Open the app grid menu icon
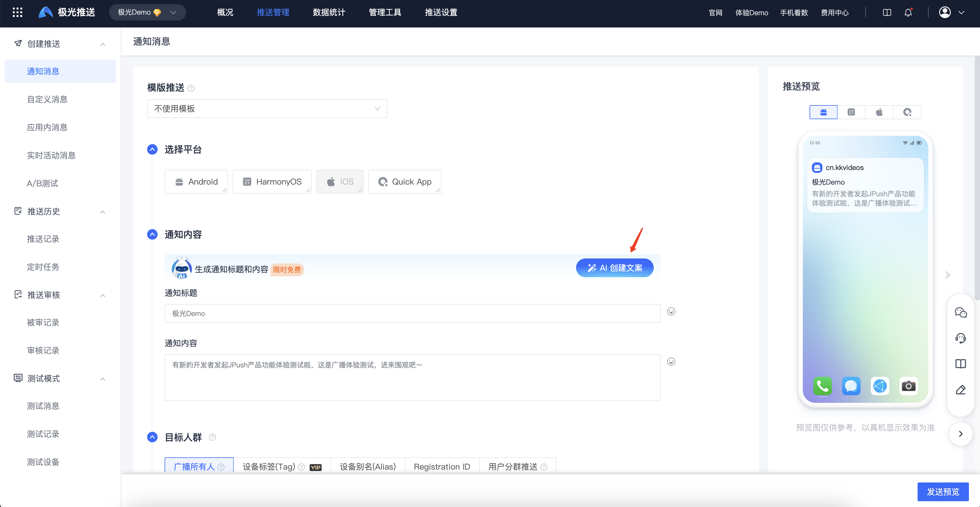Image resolution: width=980 pixels, height=507 pixels. pos(18,13)
